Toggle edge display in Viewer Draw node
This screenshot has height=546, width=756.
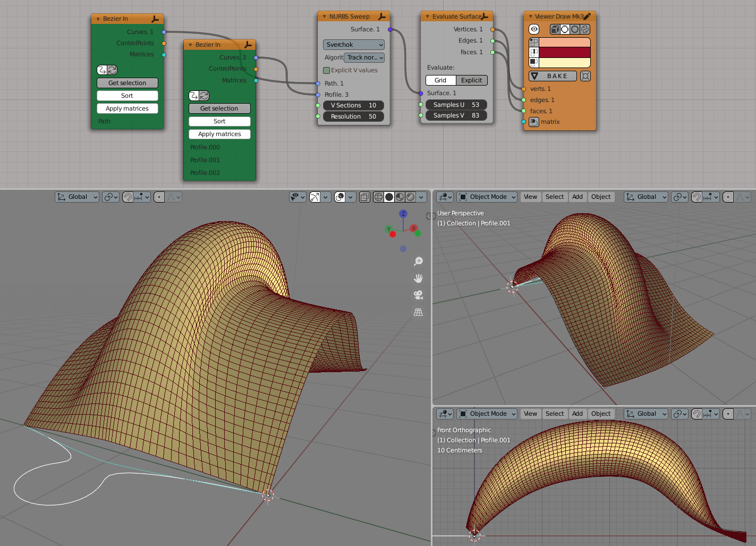534,52
